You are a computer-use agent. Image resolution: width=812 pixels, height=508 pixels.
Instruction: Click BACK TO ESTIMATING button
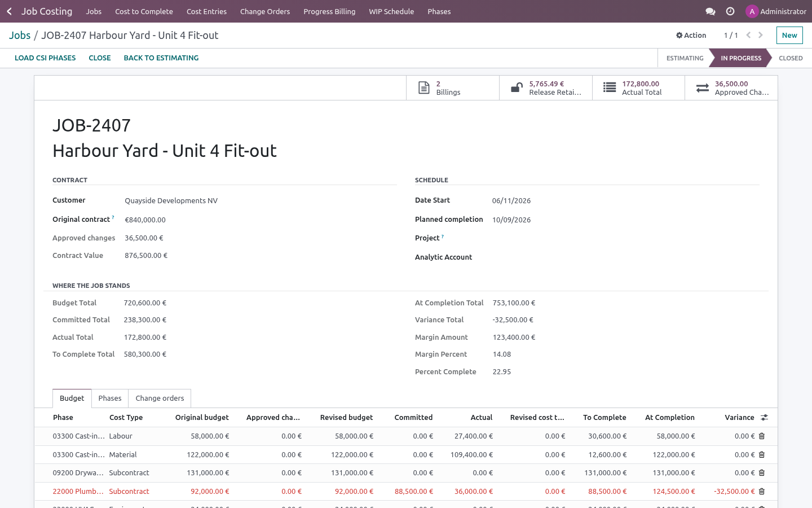tap(161, 58)
